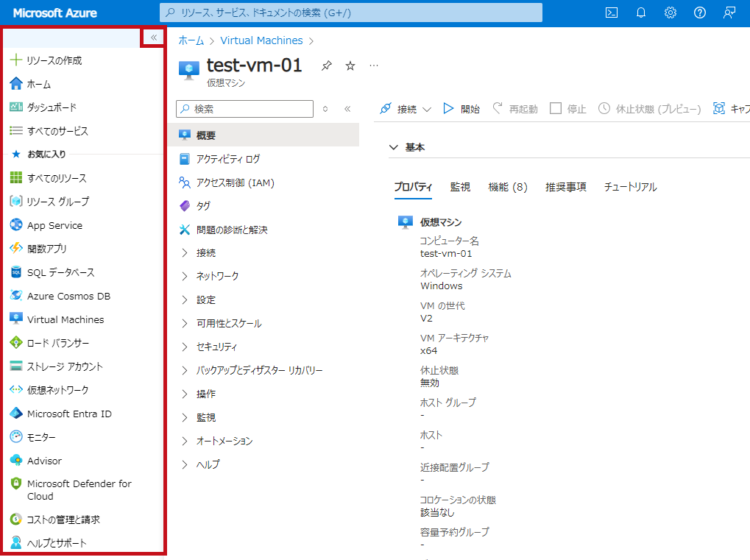Expand the ネットワーク menu group

[185, 277]
